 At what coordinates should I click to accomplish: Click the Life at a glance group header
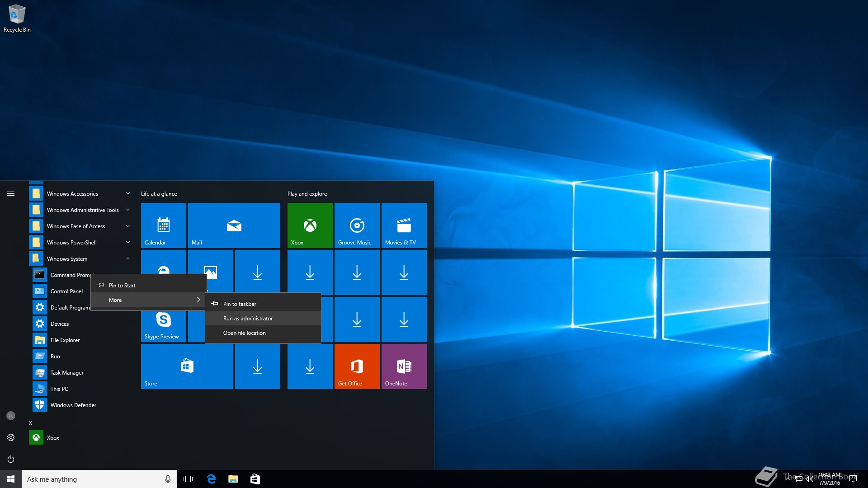159,194
